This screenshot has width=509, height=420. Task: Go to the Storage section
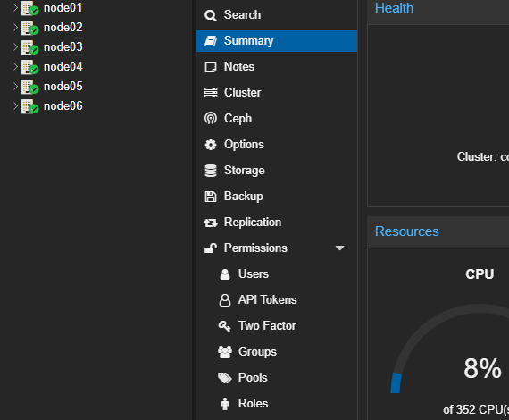click(277, 171)
